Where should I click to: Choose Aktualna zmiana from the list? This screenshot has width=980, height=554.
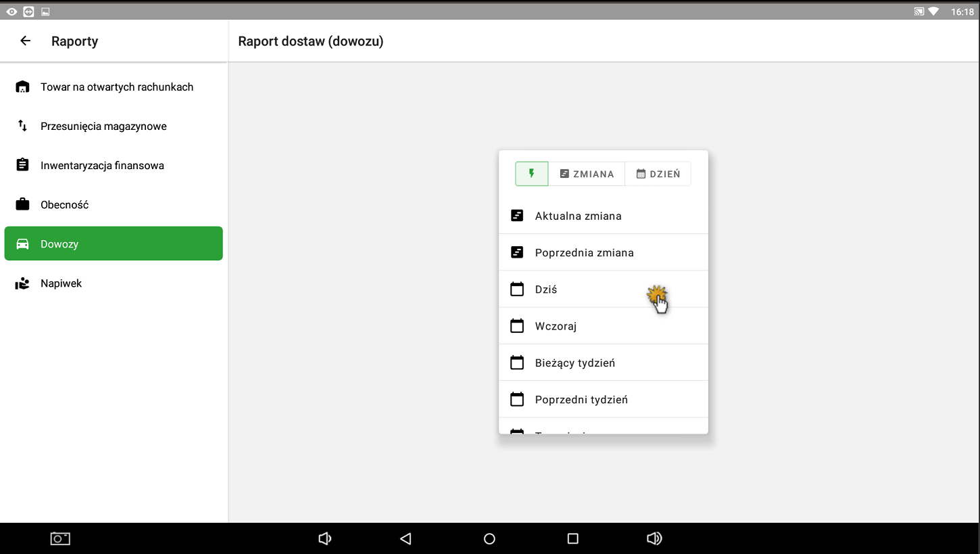[578, 216]
